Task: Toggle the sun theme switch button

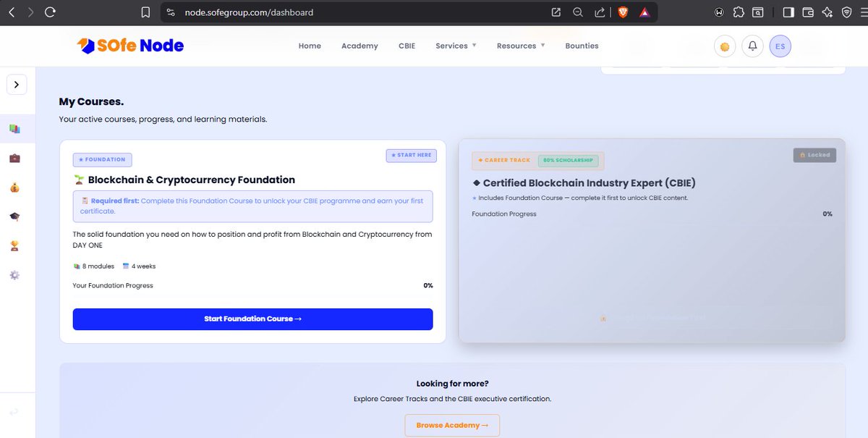Action: 725,46
